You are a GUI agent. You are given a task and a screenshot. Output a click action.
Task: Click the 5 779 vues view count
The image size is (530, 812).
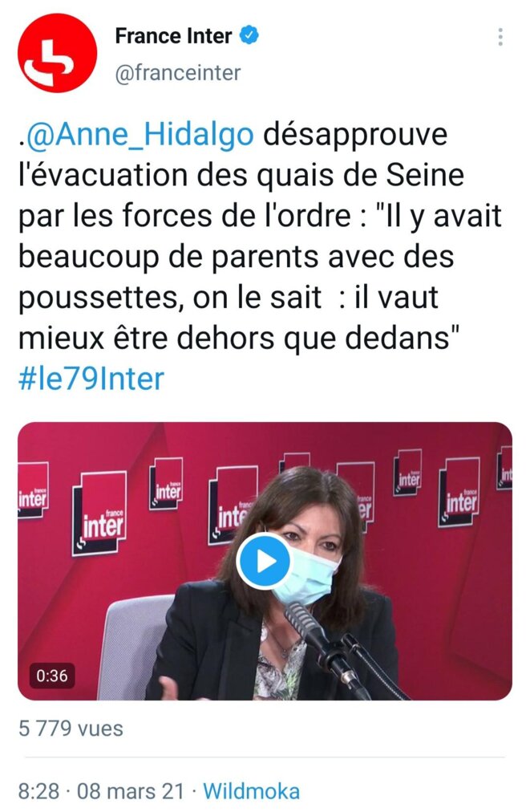click(x=71, y=729)
